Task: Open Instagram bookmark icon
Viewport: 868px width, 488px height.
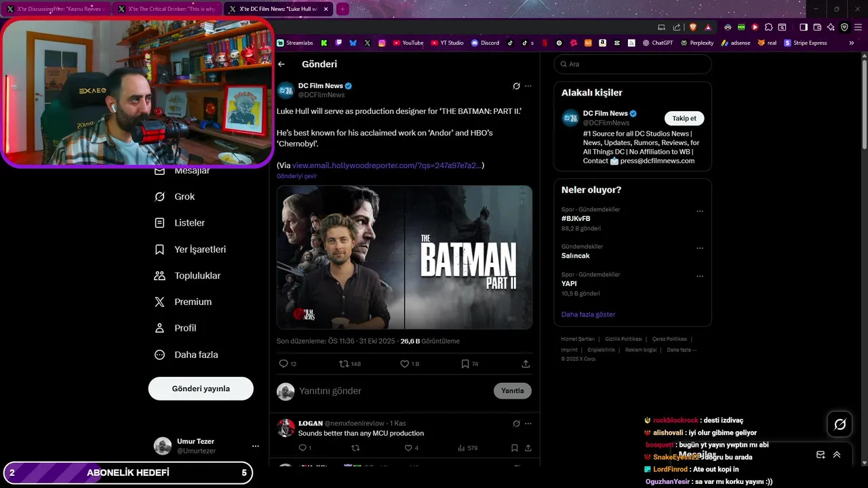Action: [382, 43]
